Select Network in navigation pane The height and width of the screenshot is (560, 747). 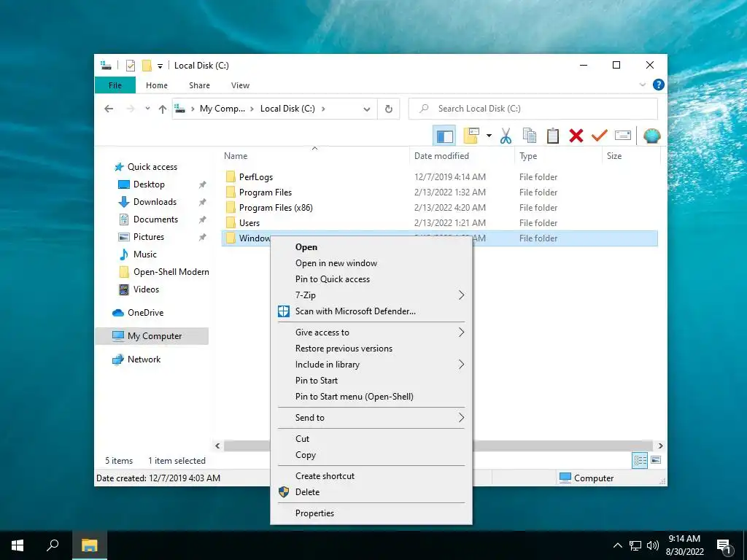[x=144, y=359]
